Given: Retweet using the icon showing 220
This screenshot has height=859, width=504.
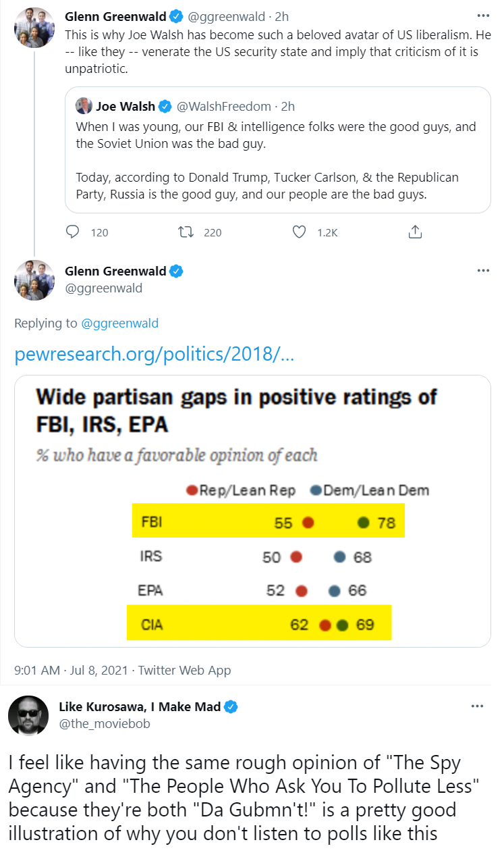Looking at the screenshot, I should [185, 232].
